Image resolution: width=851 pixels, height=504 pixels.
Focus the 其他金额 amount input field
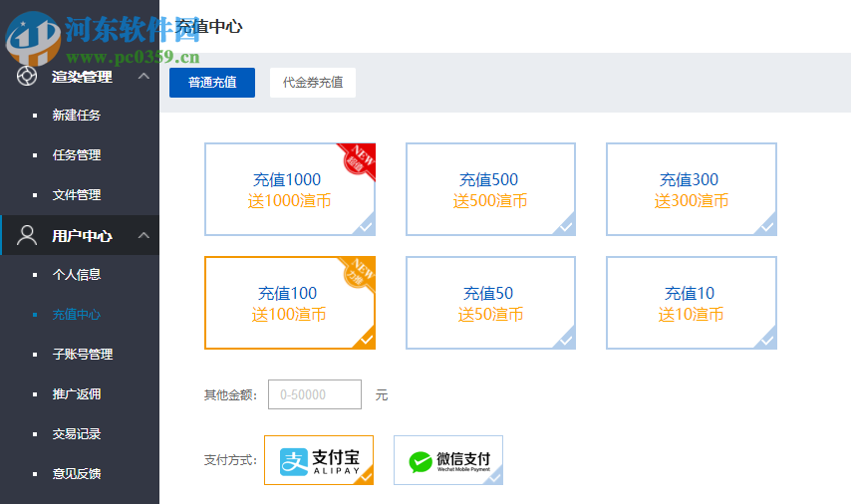point(315,394)
